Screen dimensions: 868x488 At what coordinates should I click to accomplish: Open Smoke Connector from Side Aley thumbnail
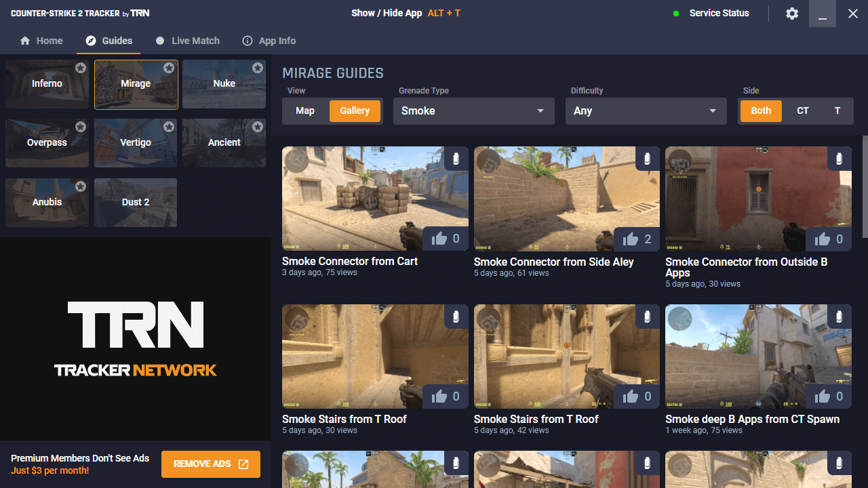point(567,199)
